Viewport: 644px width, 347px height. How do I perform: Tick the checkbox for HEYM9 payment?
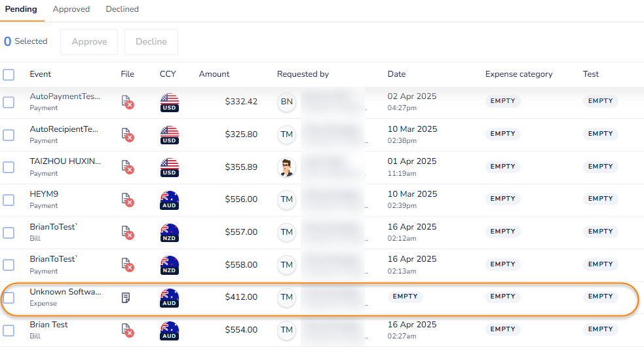[x=9, y=200]
